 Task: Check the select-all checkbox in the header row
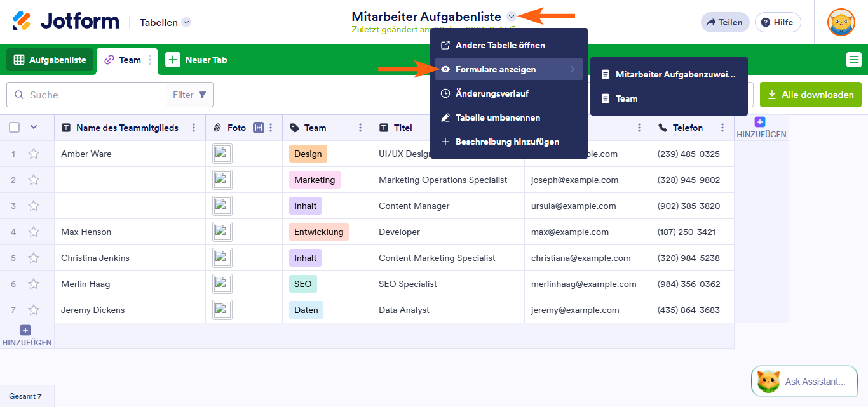tap(14, 128)
